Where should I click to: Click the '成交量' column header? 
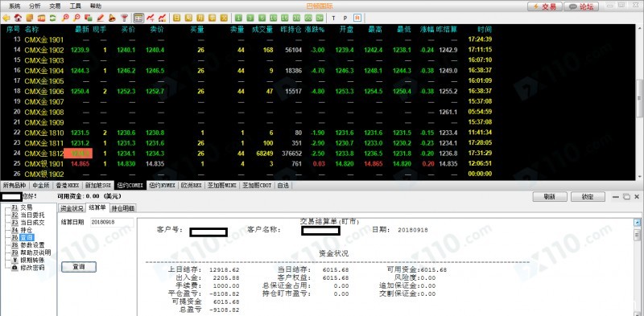(262, 30)
